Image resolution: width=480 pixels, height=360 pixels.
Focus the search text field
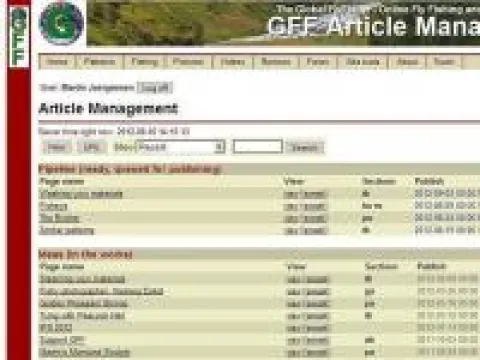pyautogui.click(x=258, y=147)
